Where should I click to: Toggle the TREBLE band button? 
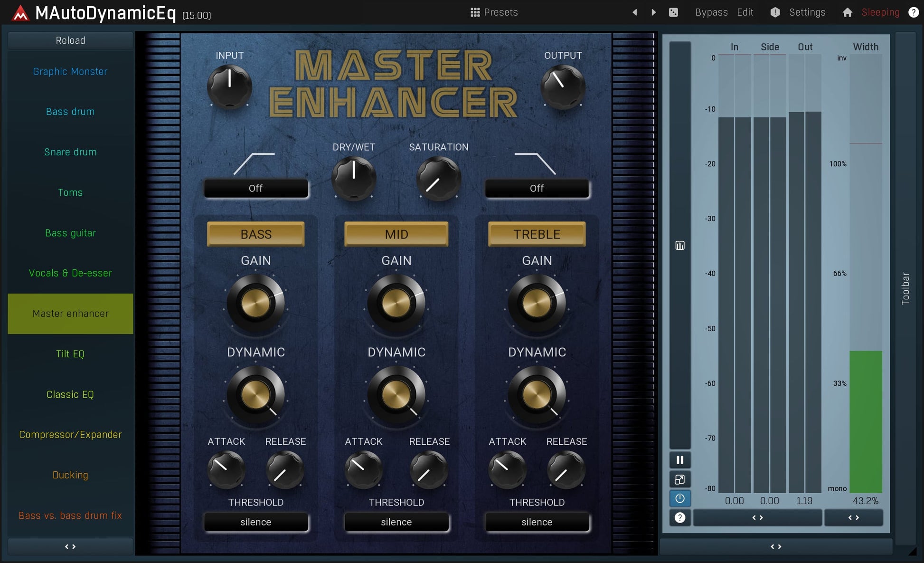pos(537,234)
